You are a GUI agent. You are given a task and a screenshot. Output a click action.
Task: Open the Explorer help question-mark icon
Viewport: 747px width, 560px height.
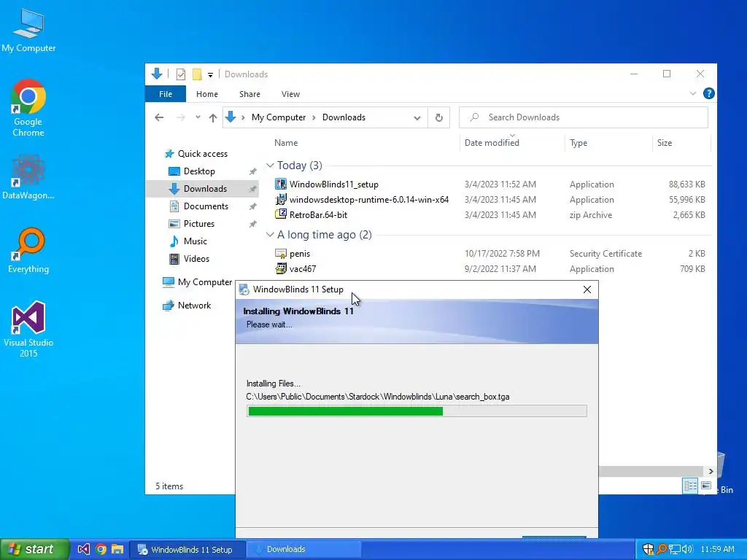[x=708, y=94]
